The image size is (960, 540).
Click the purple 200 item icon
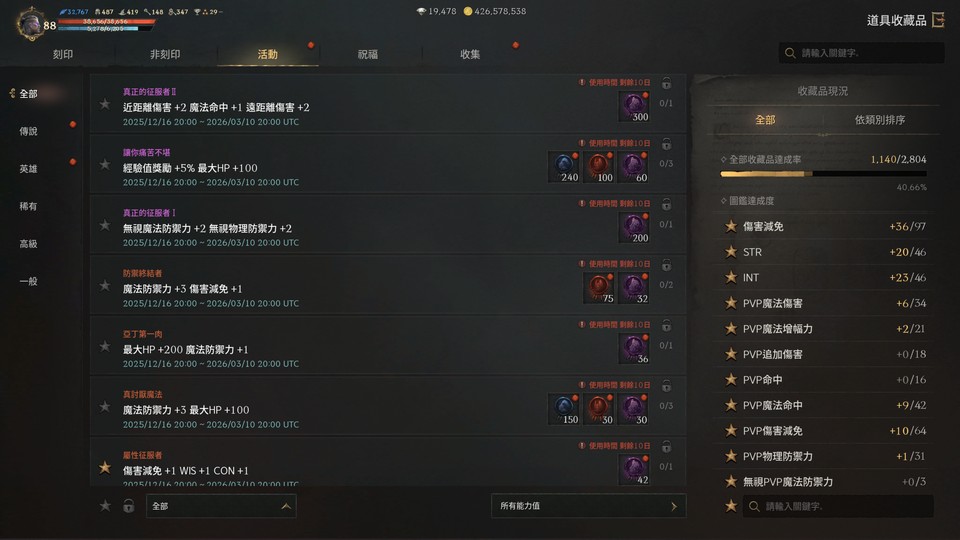tap(634, 228)
